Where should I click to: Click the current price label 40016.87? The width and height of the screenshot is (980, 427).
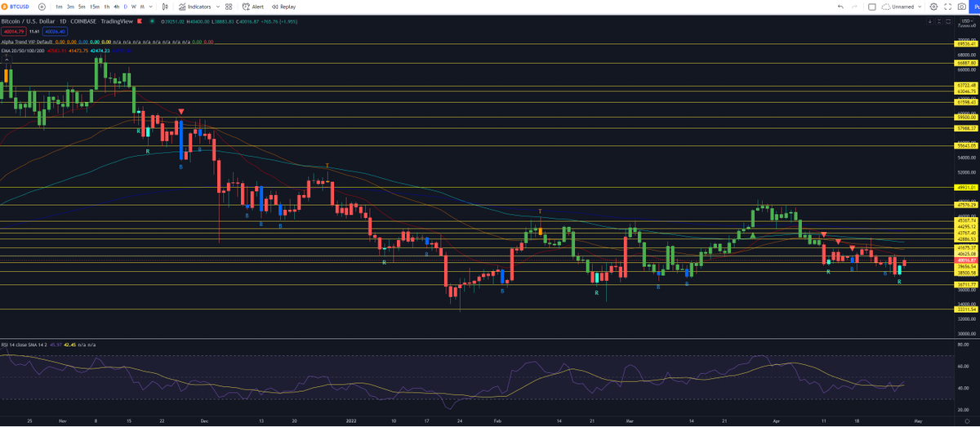967,260
